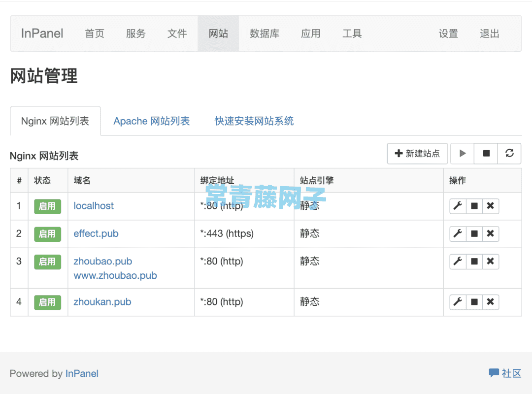Toggle the 启用 badge on effect.pub
This screenshot has width=532, height=394.
click(x=47, y=233)
